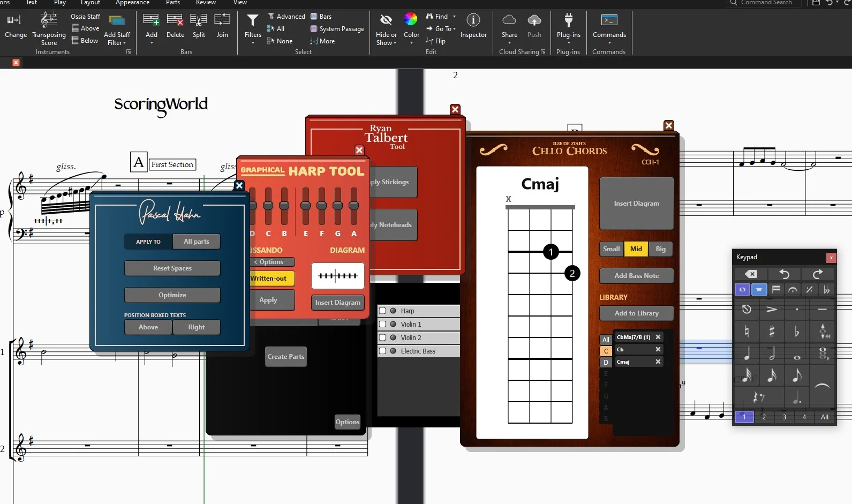Click the Optimize button
The image size is (852, 504).
pyautogui.click(x=172, y=295)
